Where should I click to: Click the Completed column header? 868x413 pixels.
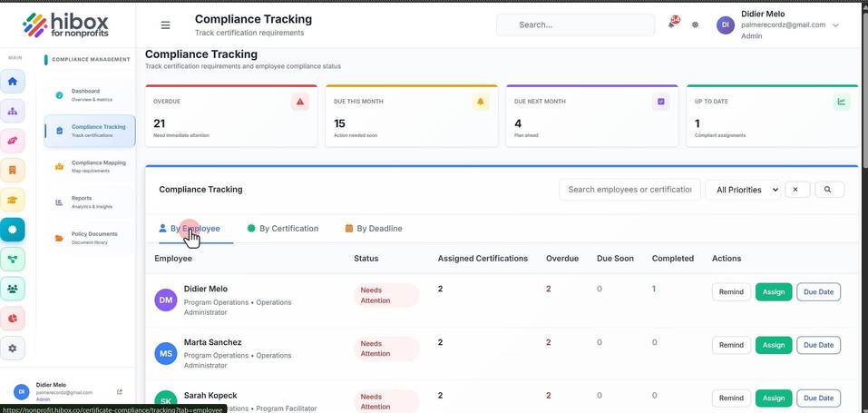pyautogui.click(x=673, y=259)
